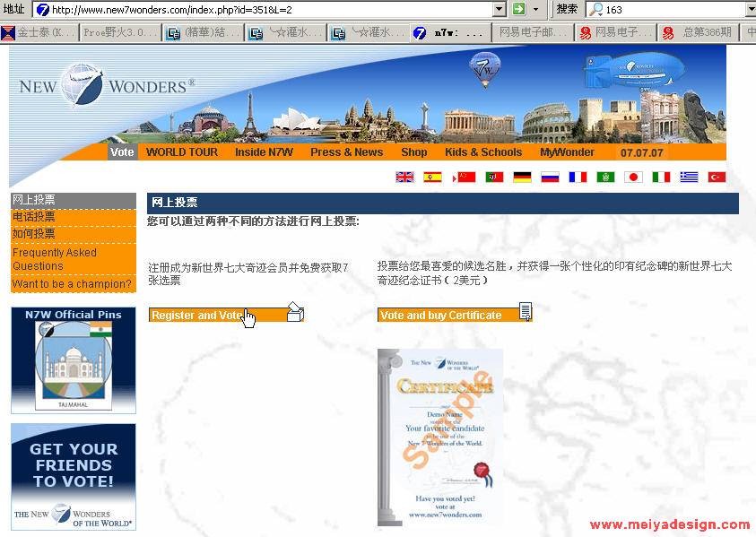Click Vote and buy Certificate button
This screenshot has height=537, width=756.
click(455, 315)
